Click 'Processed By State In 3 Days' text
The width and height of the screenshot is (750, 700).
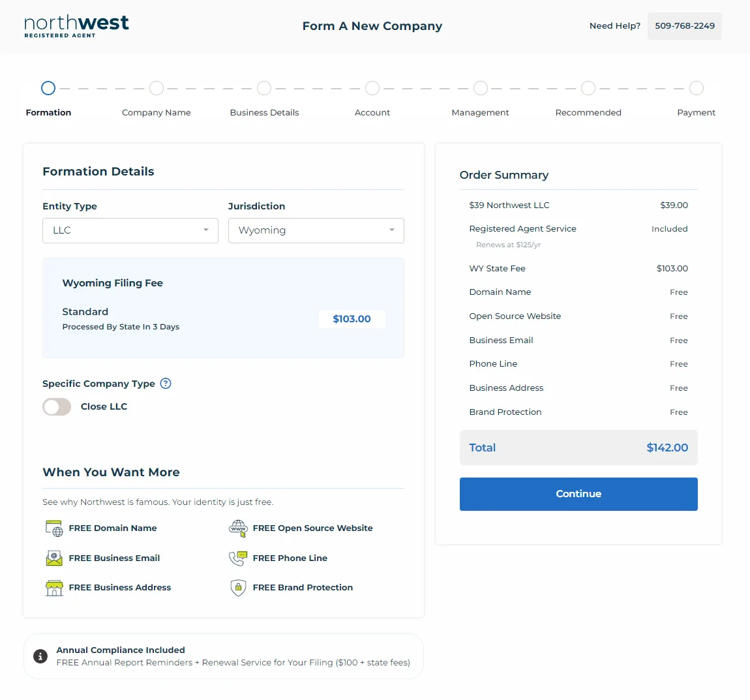121,327
